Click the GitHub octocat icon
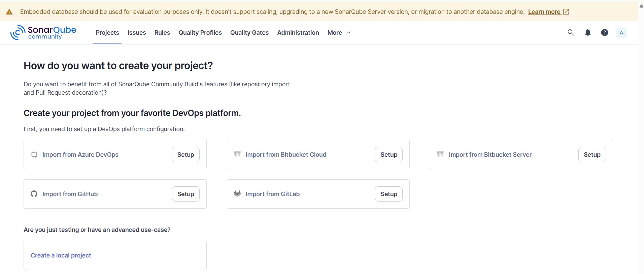Image resolution: width=644 pixels, height=274 pixels. coord(34,194)
